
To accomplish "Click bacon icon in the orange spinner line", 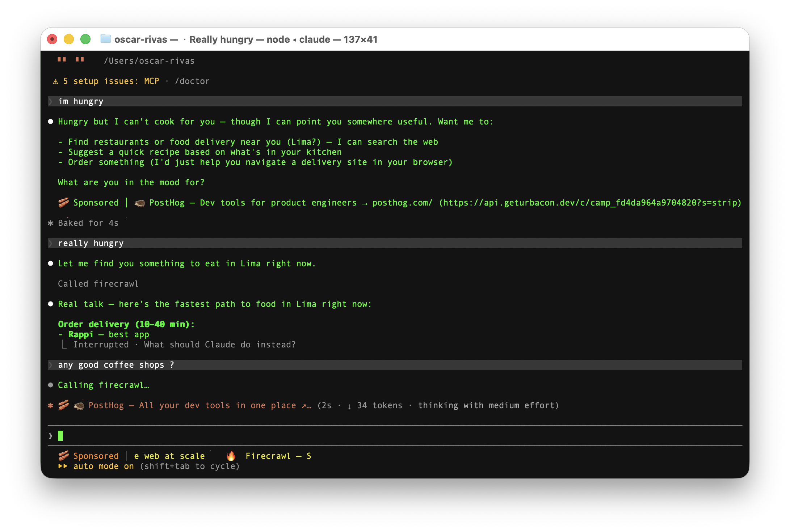I will tap(64, 405).
